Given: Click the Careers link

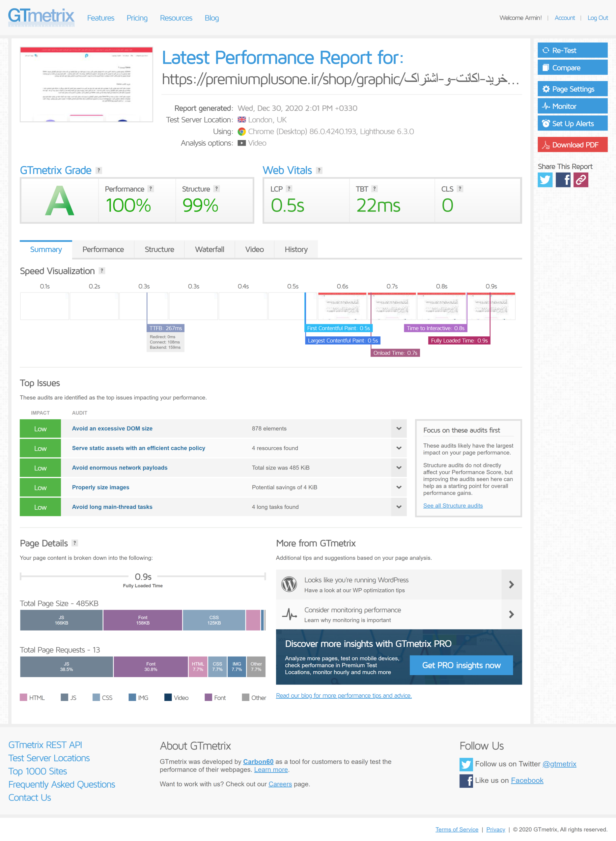Looking at the screenshot, I should click(x=280, y=784).
